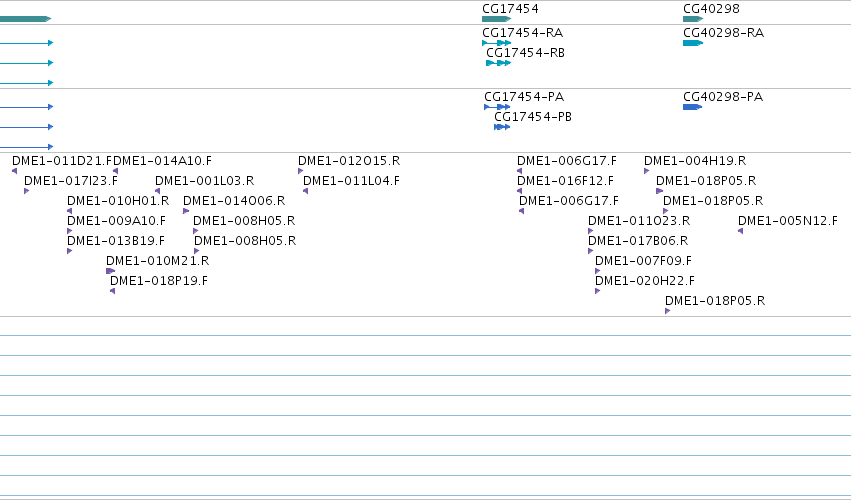Select clone end DME1-010H01.R

(118, 201)
